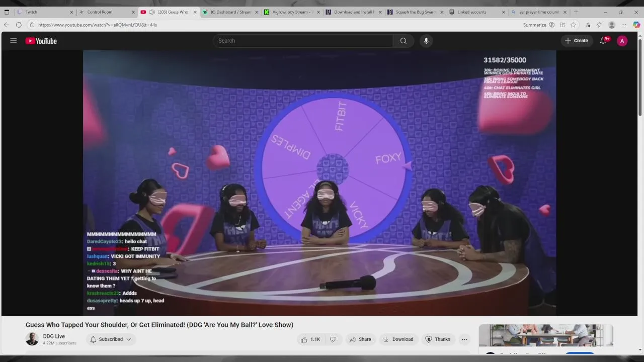Switch to Squash the Bug Swarm tab
644x362 pixels.
coord(416,12)
